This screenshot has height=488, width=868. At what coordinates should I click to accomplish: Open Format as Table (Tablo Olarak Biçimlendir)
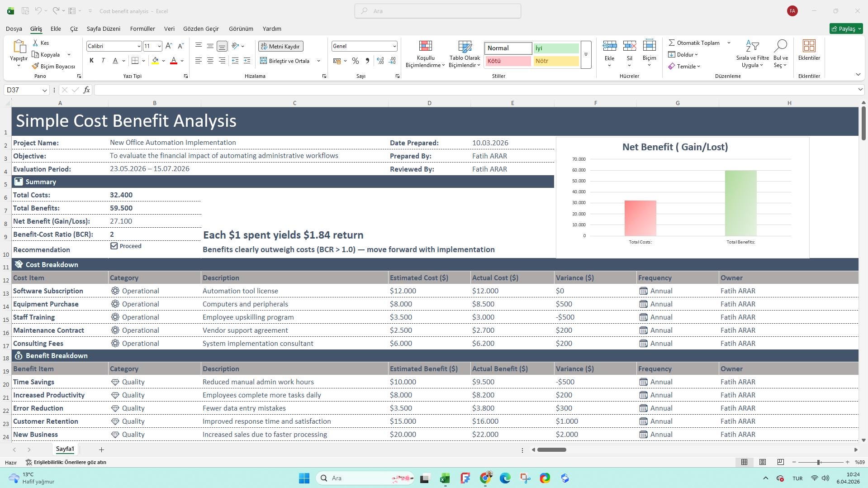(x=465, y=54)
